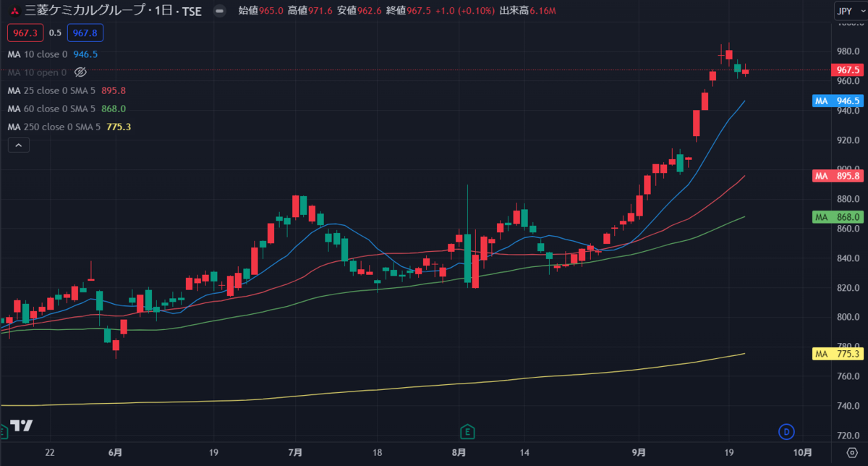Open chart settings gear at bottom right

[x=851, y=453]
